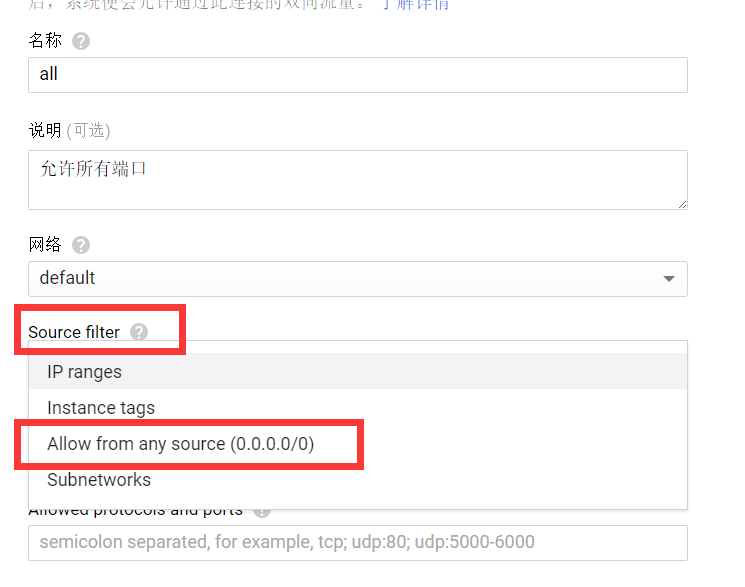The image size is (745, 587).
Task: Select Subnetworks option
Action: click(x=358, y=480)
